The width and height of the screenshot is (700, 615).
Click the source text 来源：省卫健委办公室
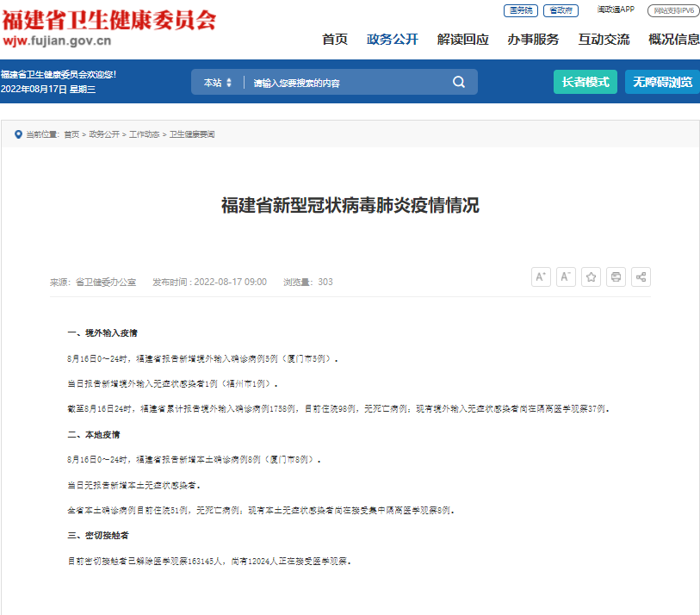(x=93, y=283)
